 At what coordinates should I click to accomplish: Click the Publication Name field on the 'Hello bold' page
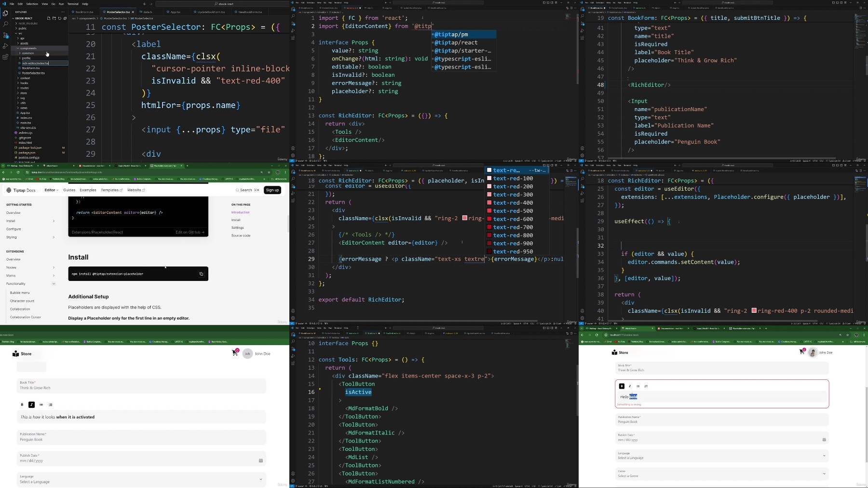click(721, 419)
